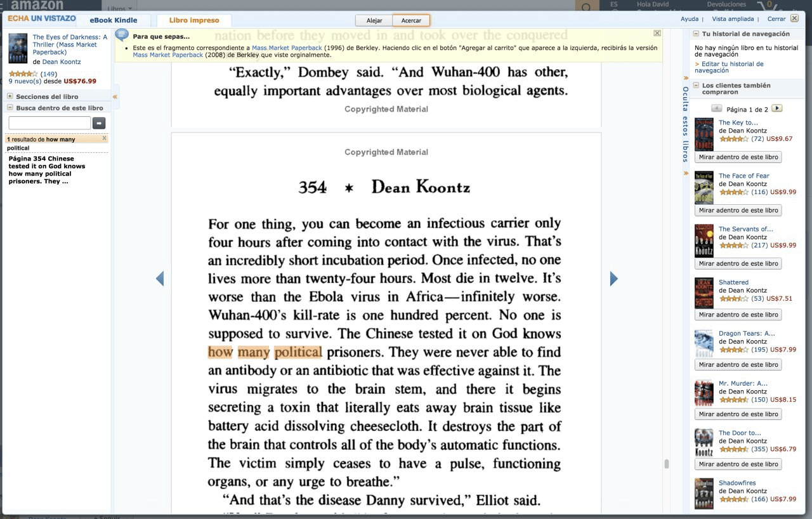Close the yellow 'Para que sepas...' notice
Image resolution: width=812 pixels, height=519 pixels.
pos(657,33)
